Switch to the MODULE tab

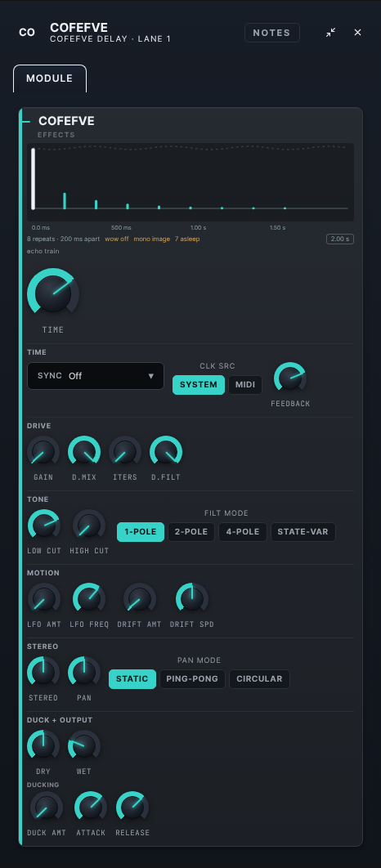[x=50, y=78]
